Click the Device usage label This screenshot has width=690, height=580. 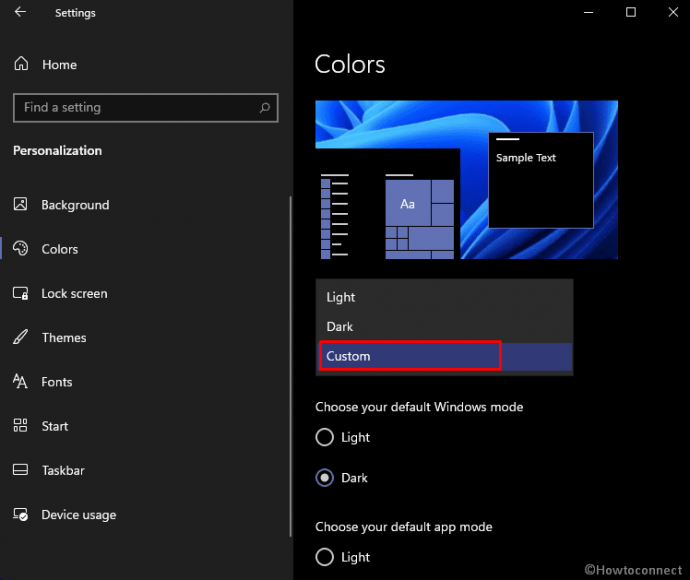pyautogui.click(x=79, y=515)
